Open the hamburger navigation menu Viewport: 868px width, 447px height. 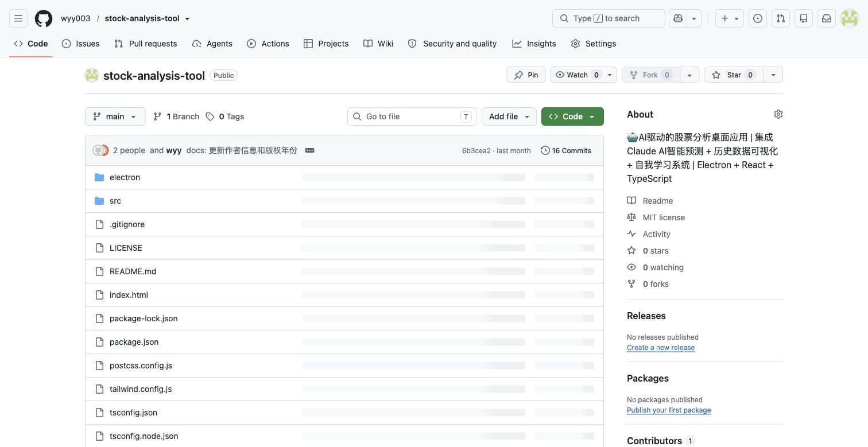(x=18, y=18)
